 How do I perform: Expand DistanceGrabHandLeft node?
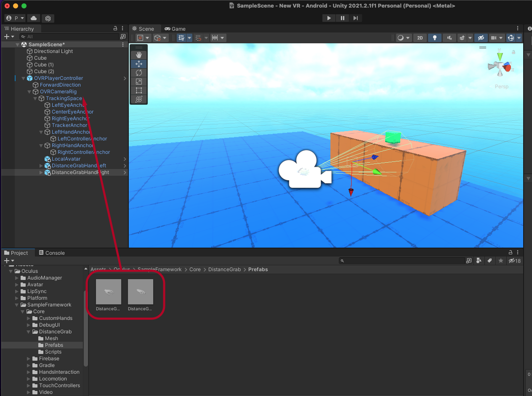point(41,166)
